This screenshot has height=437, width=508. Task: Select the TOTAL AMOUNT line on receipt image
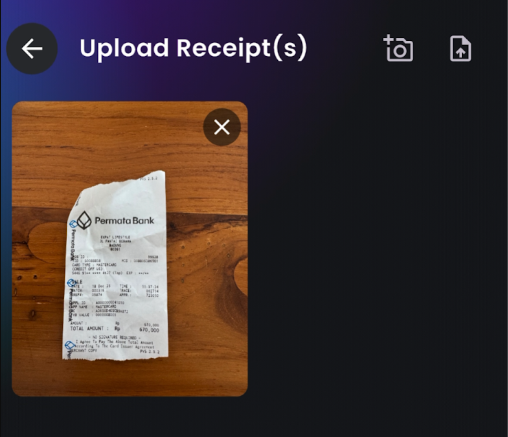coord(114,329)
